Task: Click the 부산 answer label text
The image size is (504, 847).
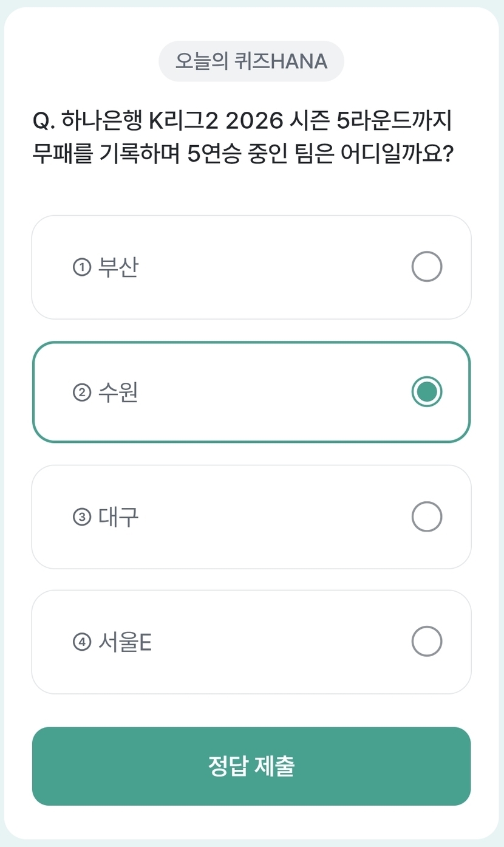Action: coord(118,267)
